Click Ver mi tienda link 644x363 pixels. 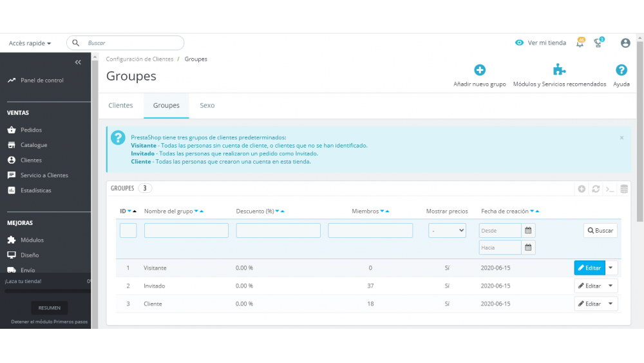coord(547,43)
